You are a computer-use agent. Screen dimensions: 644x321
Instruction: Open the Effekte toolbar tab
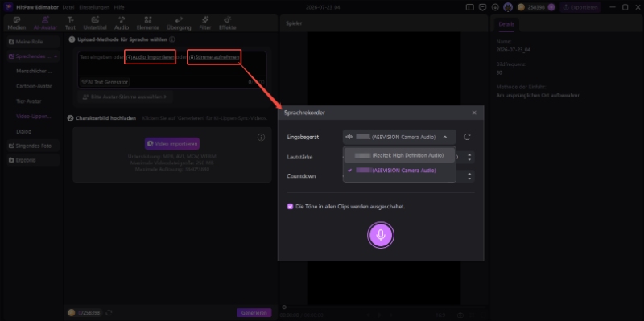228,23
